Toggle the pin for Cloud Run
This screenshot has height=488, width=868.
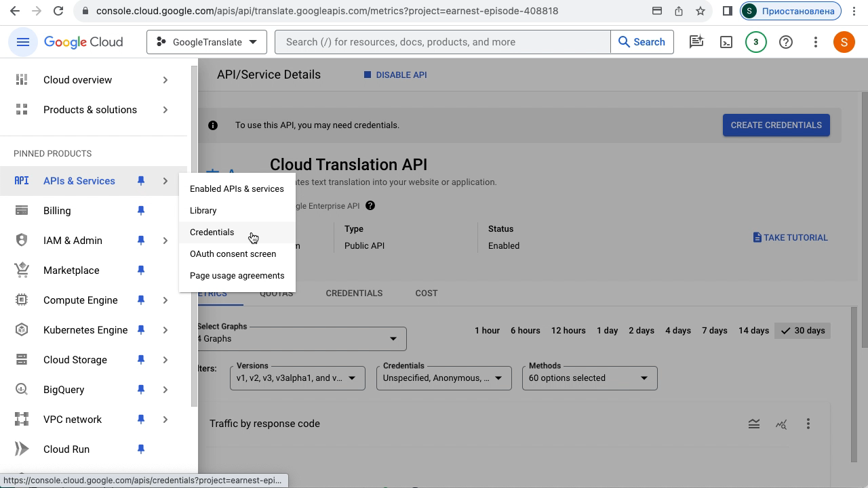click(x=141, y=449)
